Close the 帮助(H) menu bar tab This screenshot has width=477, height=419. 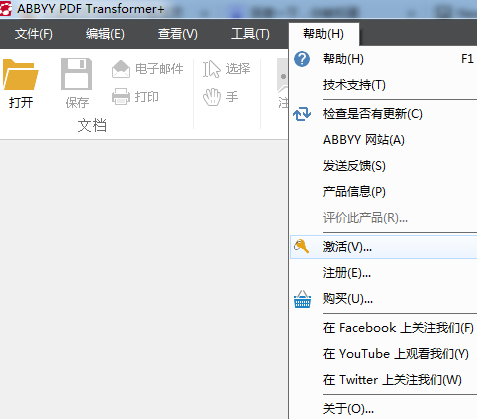pos(323,34)
